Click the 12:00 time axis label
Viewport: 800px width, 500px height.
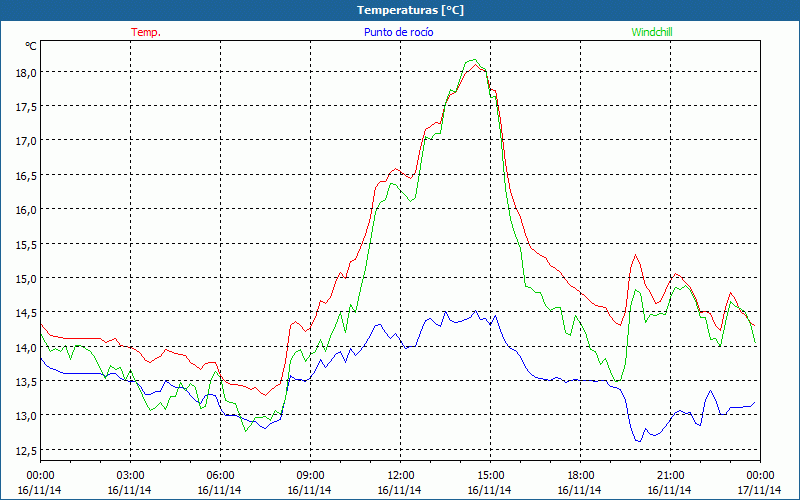tap(401, 475)
